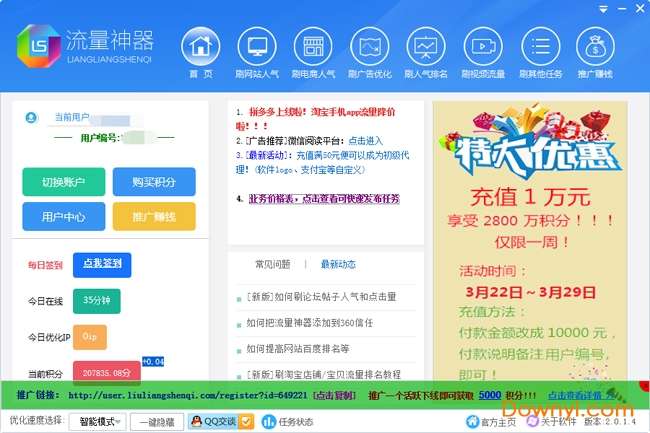Open the 刷电商人气 shop icon

[x=313, y=46]
